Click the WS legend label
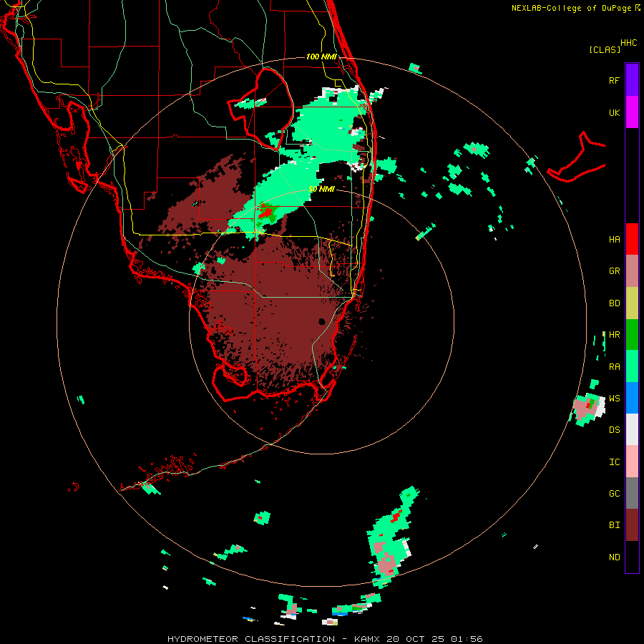Viewport: 644px width, 644px height. click(614, 399)
